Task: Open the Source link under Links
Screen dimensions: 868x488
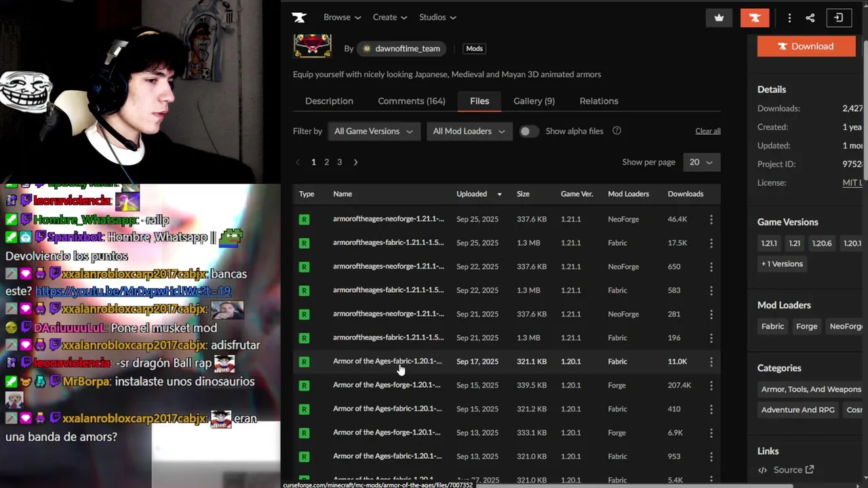Action: (793, 470)
